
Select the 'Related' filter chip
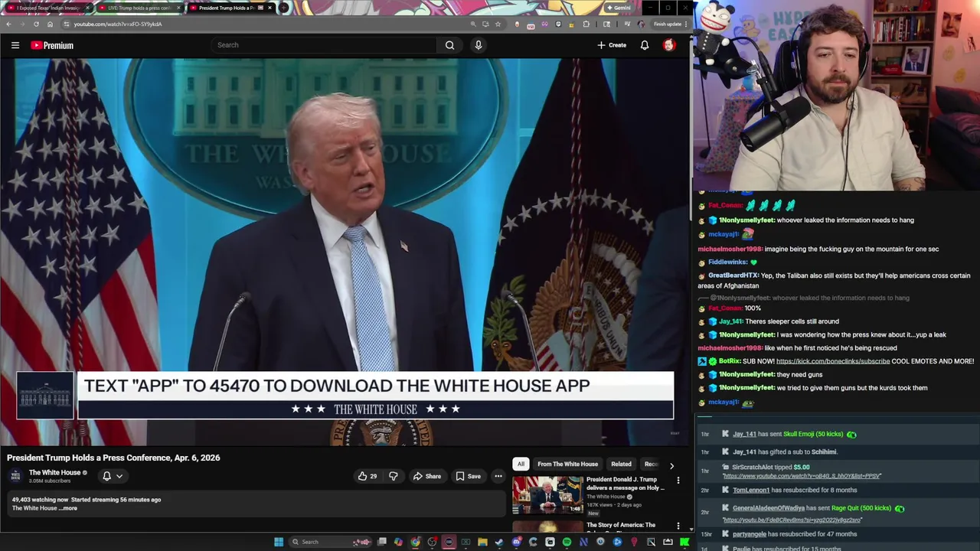pyautogui.click(x=621, y=464)
